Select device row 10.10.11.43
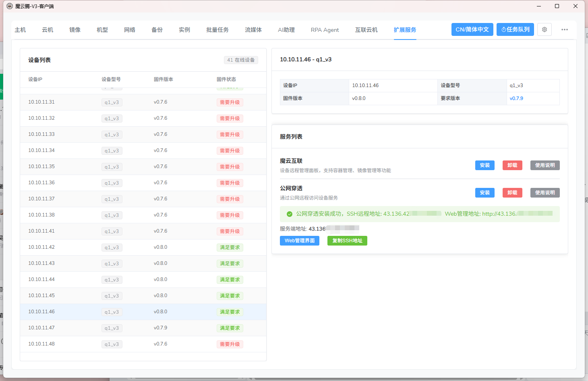 [143, 264]
